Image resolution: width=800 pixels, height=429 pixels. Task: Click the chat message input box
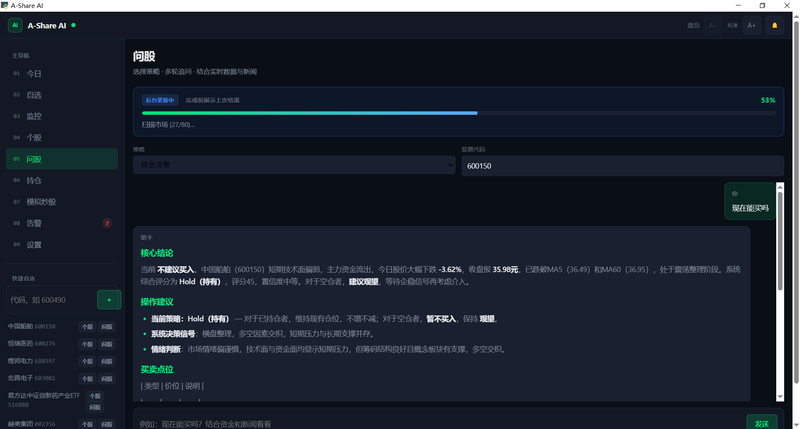(x=439, y=423)
